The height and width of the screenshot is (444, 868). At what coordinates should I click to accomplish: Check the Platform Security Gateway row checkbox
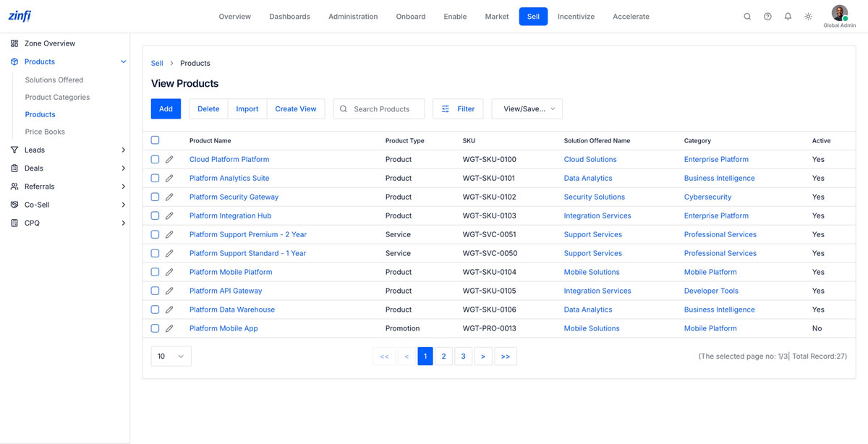tap(155, 197)
